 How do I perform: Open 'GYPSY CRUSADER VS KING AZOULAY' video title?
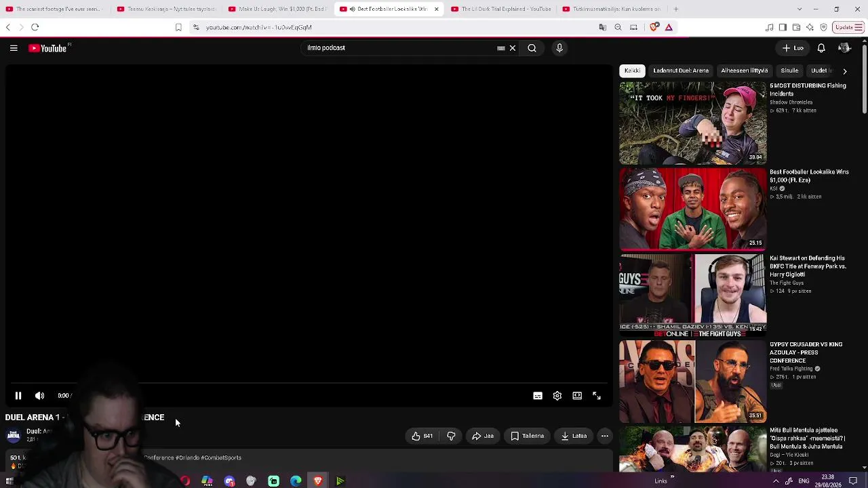[x=806, y=352]
